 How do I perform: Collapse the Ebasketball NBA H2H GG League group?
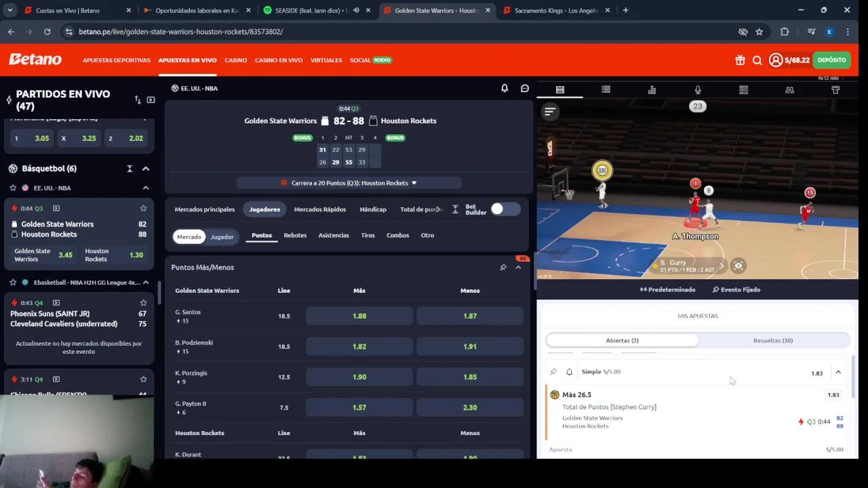click(145, 283)
